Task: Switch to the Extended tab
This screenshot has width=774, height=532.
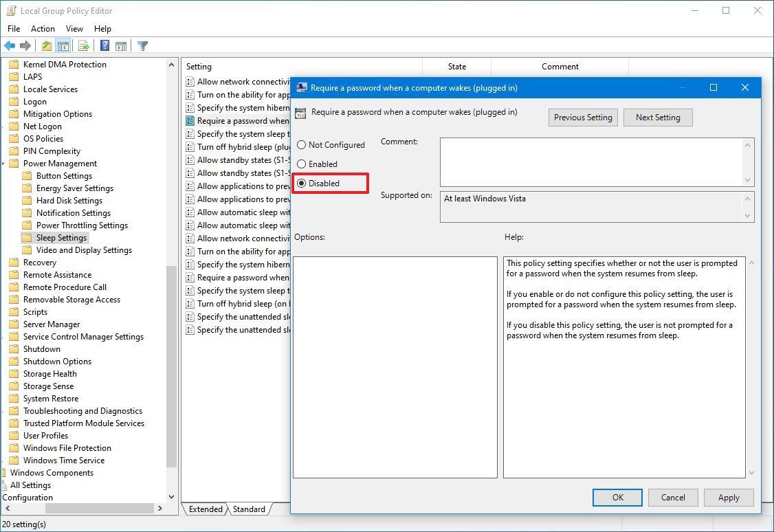Action: pos(205,509)
